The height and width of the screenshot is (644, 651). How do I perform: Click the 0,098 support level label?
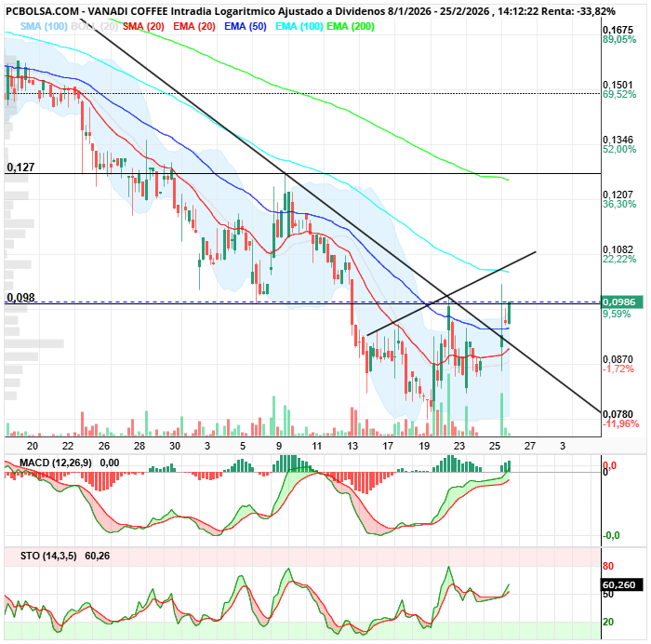pyautogui.click(x=20, y=297)
